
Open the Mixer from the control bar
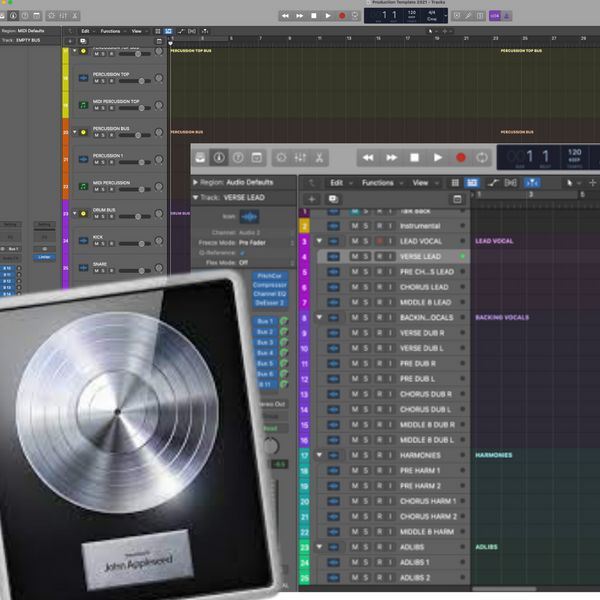pos(299,158)
